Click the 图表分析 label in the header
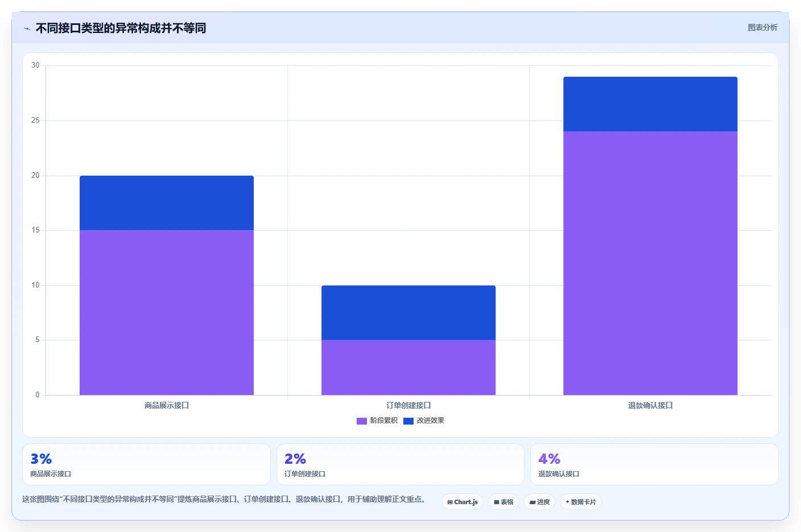Image resolution: width=801 pixels, height=532 pixels. (762, 27)
